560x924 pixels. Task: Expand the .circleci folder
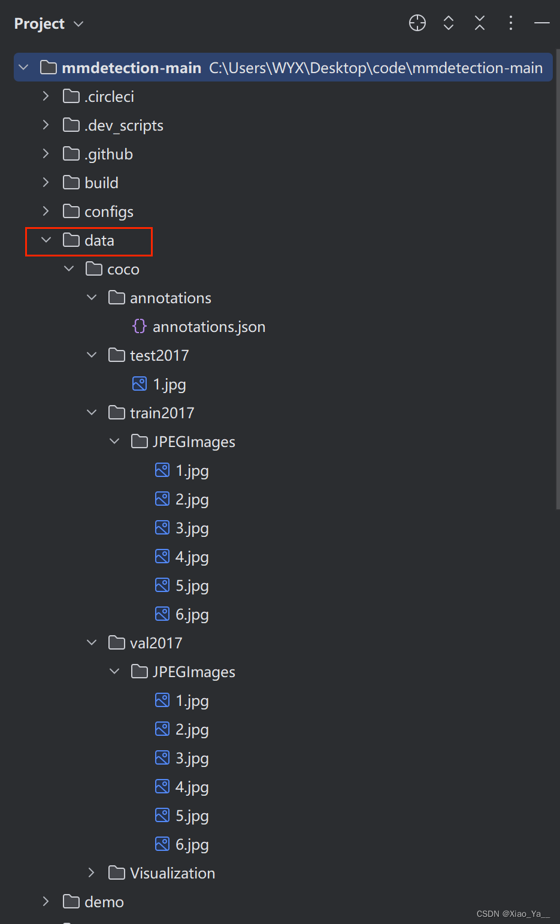46,96
